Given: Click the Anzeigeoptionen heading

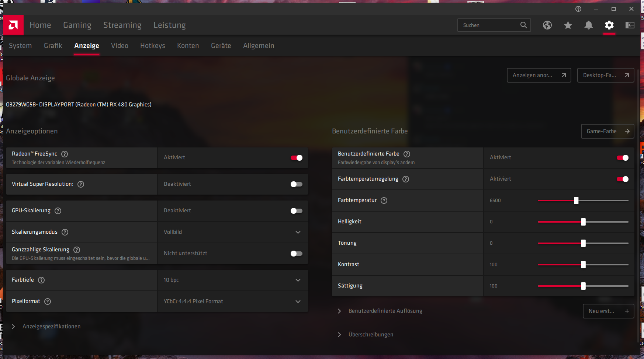Looking at the screenshot, I should pyautogui.click(x=32, y=131).
